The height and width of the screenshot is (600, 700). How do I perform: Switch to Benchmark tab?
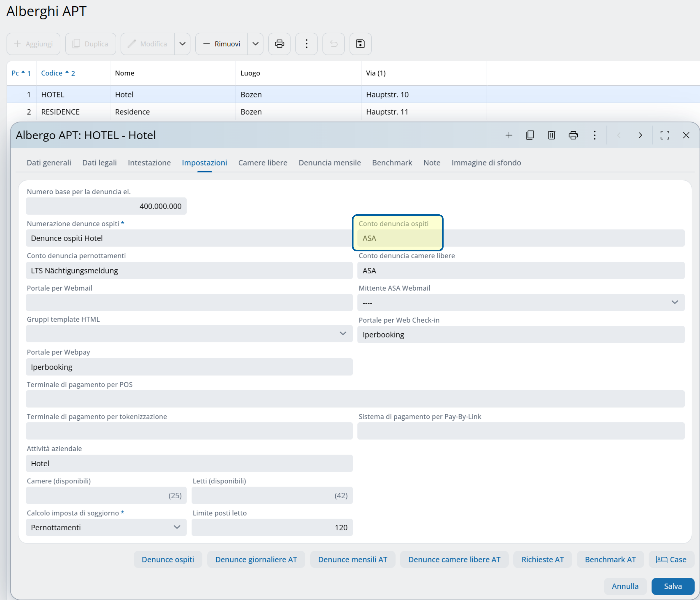point(392,163)
